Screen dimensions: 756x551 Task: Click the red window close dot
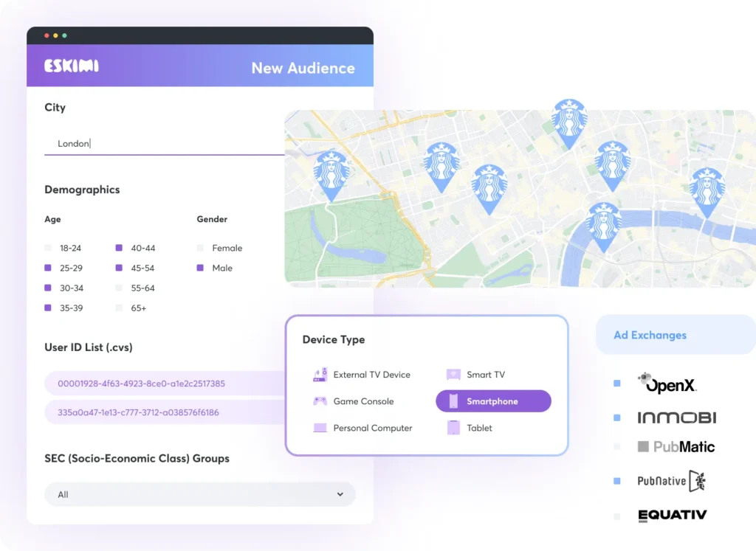[47, 35]
